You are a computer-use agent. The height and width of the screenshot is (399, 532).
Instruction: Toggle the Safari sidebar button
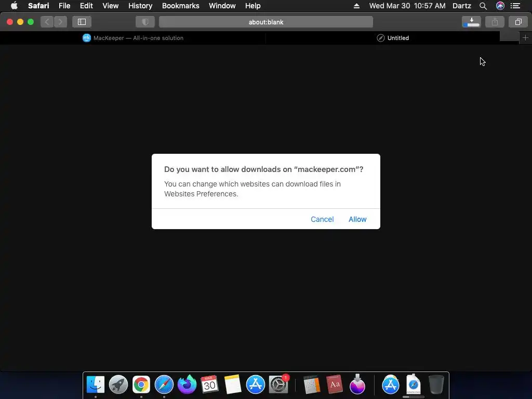pos(82,22)
